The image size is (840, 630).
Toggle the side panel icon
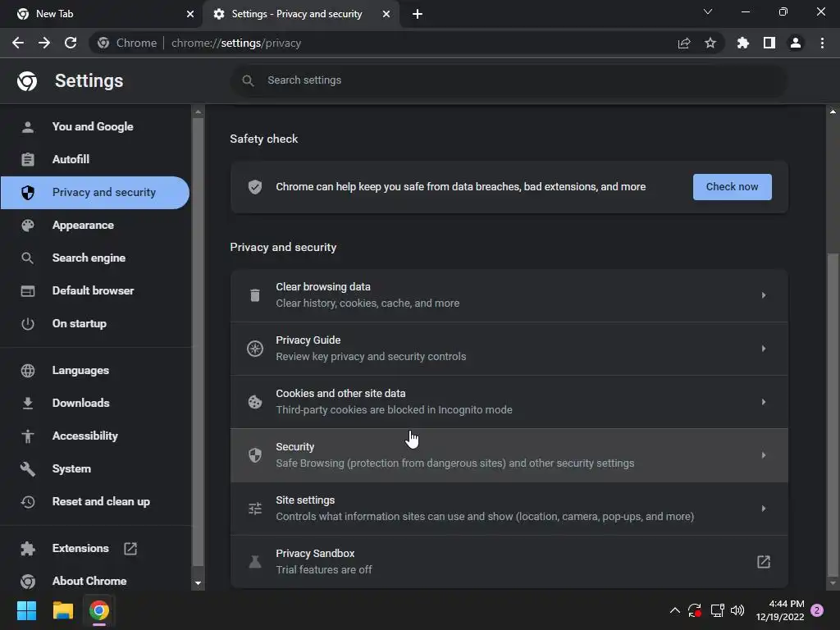pos(769,43)
